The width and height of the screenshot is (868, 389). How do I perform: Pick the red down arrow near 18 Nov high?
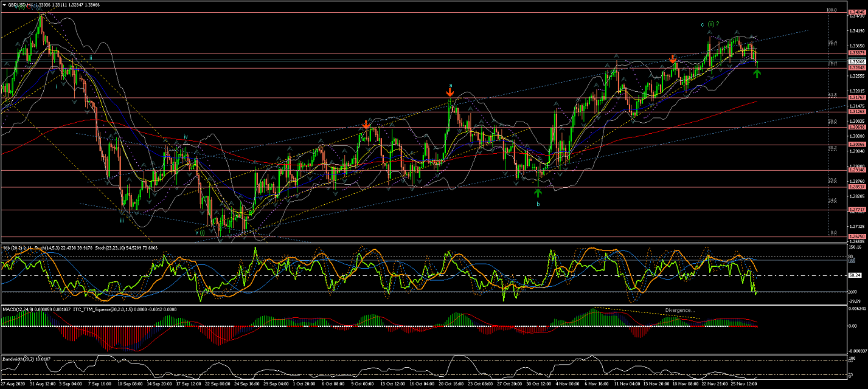point(672,59)
